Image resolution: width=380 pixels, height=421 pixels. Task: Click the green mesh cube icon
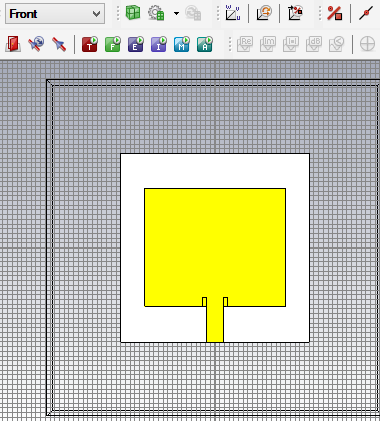(x=133, y=13)
